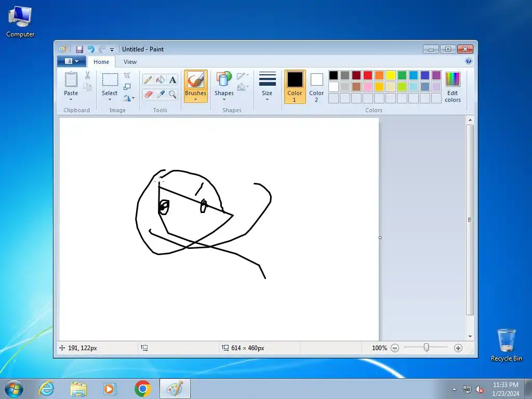Switch to the View ribbon tab
Image resolution: width=532 pixels, height=399 pixels.
130,62
